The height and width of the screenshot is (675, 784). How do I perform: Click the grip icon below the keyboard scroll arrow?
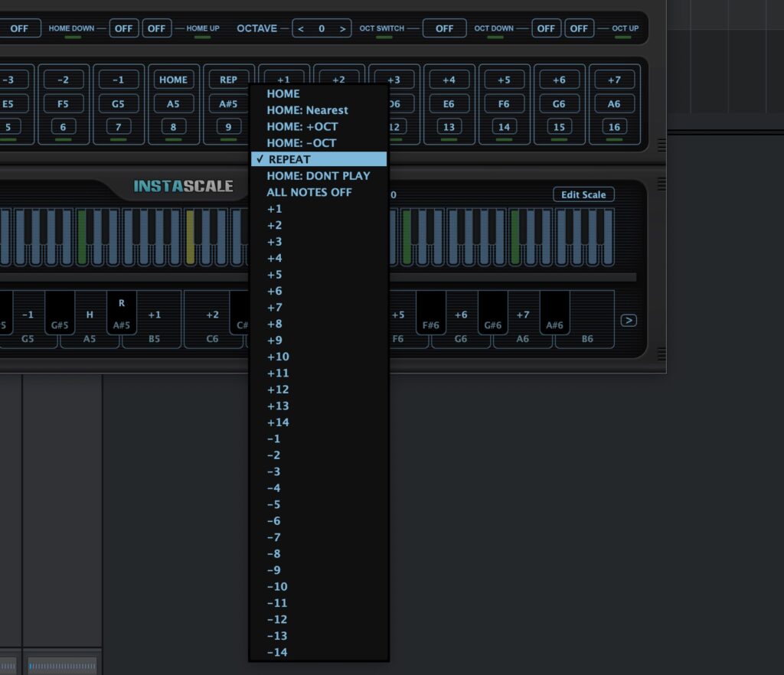[x=661, y=354]
